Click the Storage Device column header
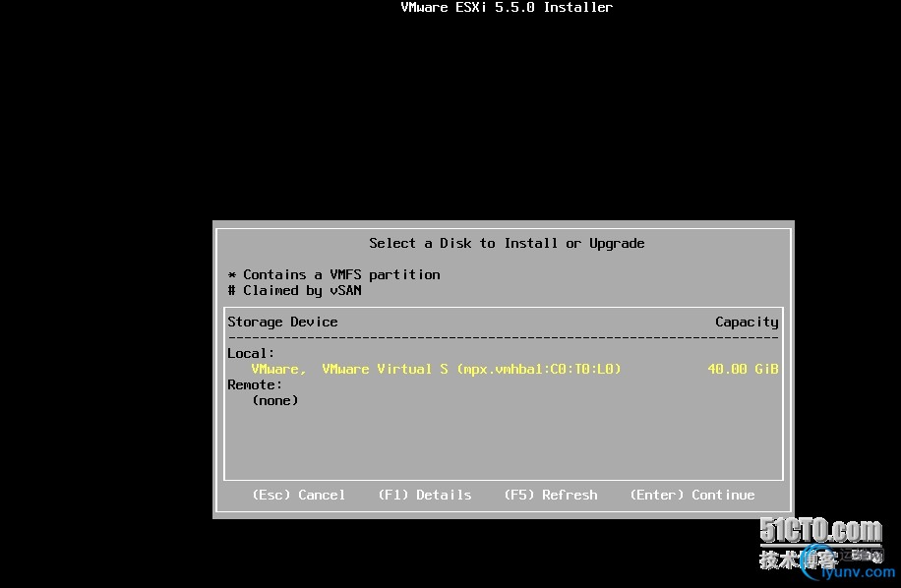The width and height of the screenshot is (901, 588). pyautogui.click(x=282, y=322)
